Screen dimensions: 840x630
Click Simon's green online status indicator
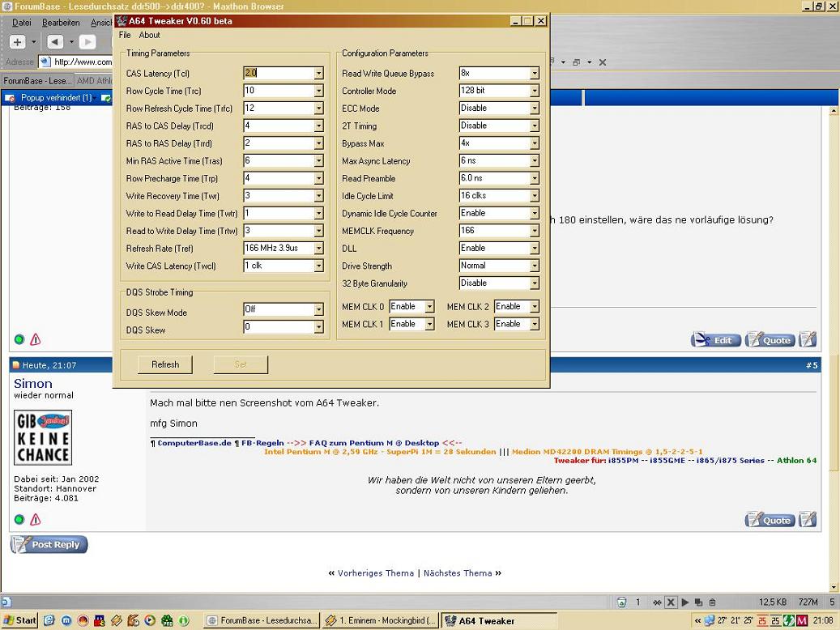(19, 519)
